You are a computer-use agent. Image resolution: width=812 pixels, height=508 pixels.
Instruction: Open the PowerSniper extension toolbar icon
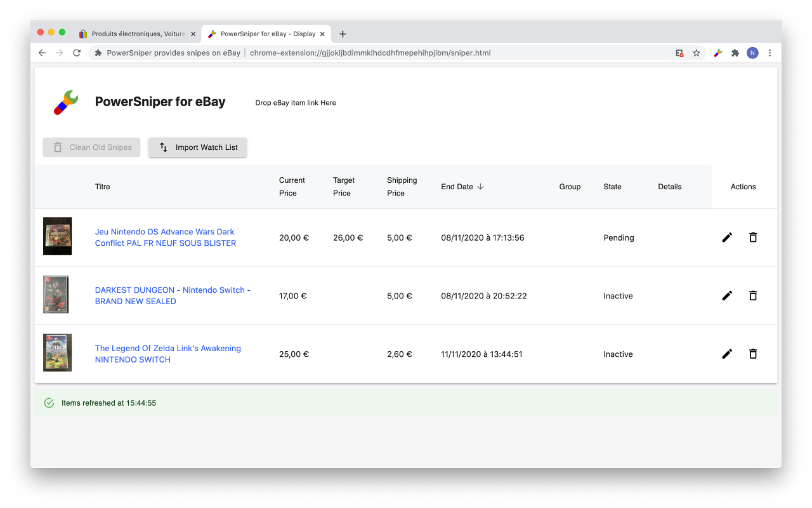point(718,53)
